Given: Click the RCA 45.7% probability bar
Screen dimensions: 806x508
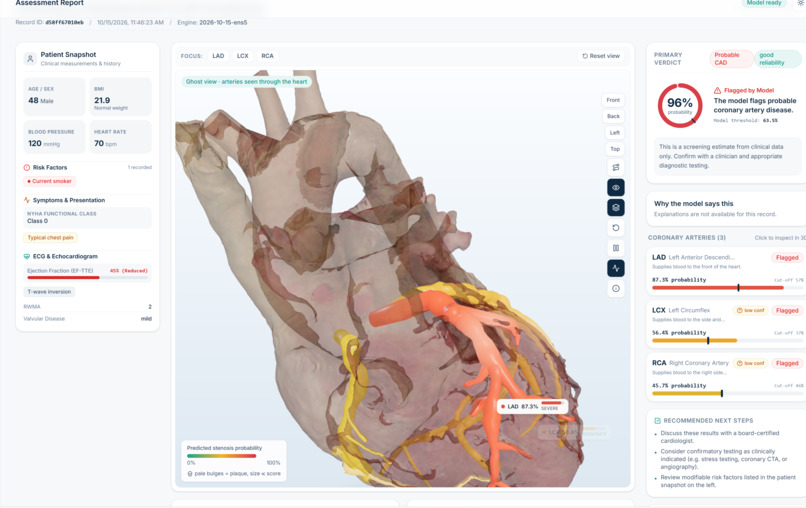Looking at the screenshot, I should tap(727, 393).
